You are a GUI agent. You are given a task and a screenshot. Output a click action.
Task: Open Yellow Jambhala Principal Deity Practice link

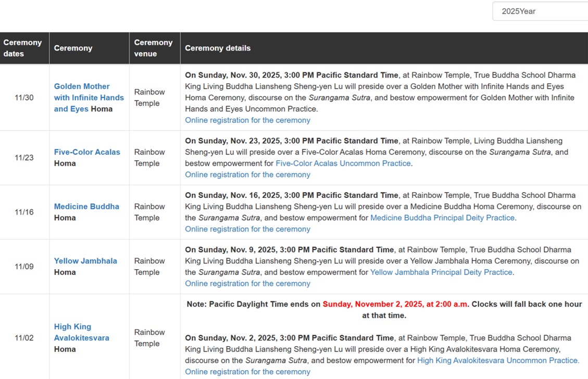(441, 272)
